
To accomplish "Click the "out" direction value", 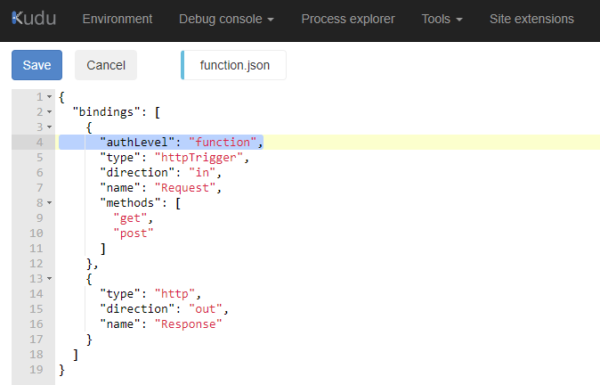I will (205, 309).
